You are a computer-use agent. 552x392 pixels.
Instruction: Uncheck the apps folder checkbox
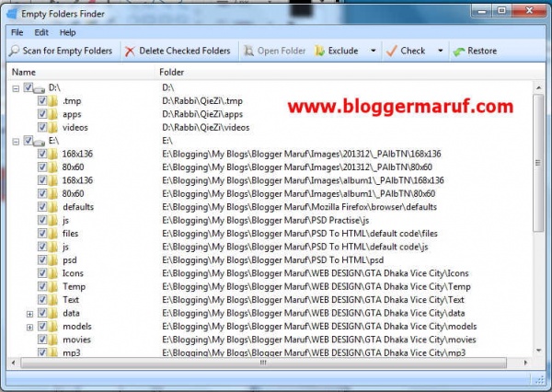42,114
